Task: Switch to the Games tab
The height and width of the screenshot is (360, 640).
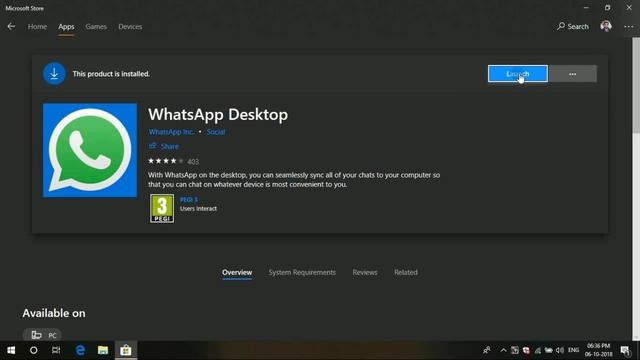Action: pyautogui.click(x=96, y=27)
